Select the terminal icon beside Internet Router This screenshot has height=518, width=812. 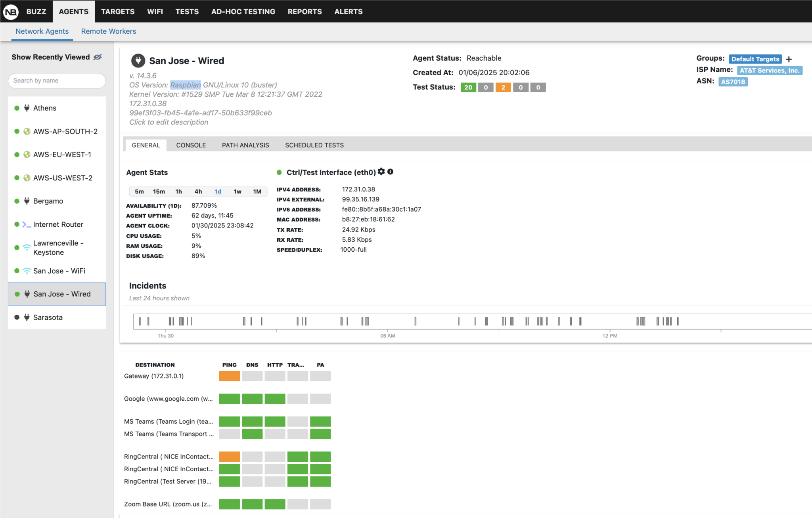(x=26, y=224)
